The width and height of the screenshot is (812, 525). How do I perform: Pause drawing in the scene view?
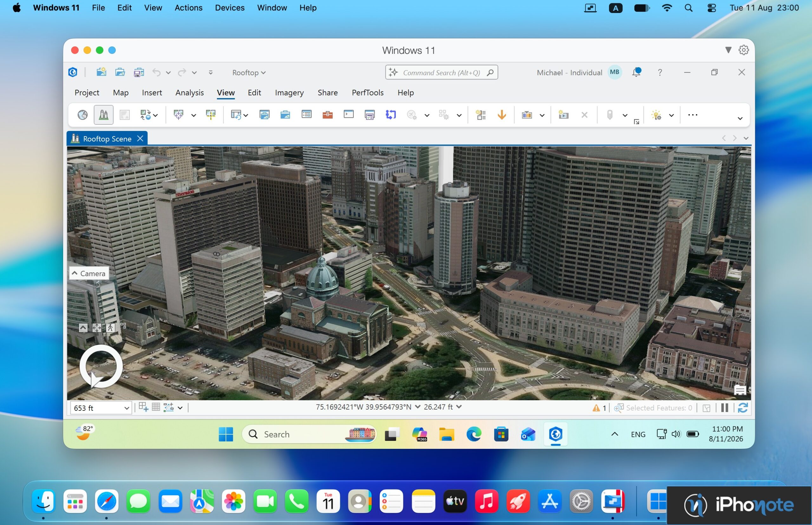point(725,408)
